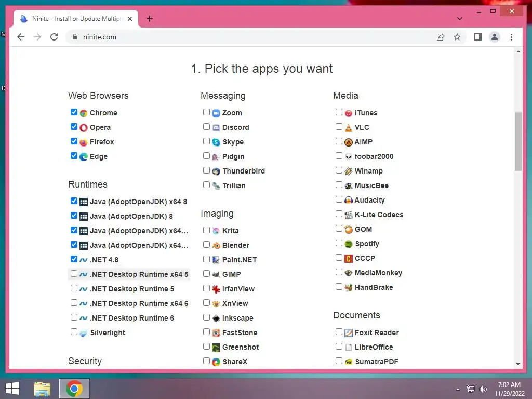The width and height of the screenshot is (532, 399).
Task: Click the Chrome app icon in Web Browsers
Action: tap(84, 113)
